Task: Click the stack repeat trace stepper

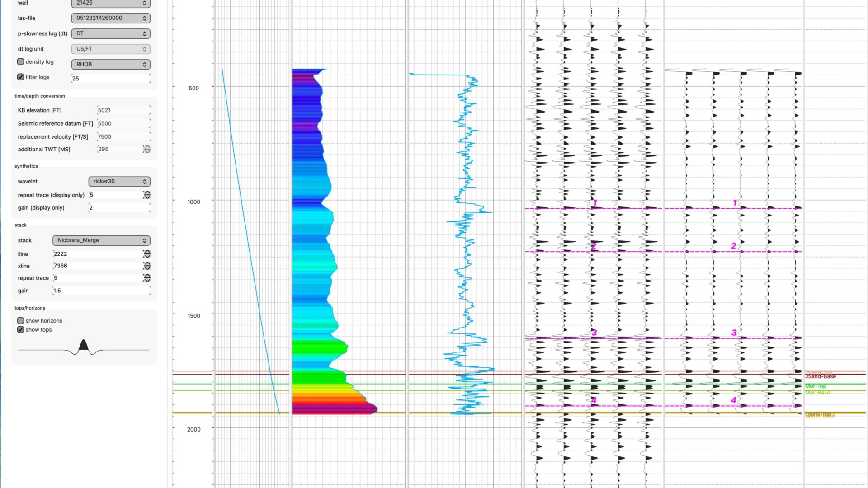Action: pos(146,278)
